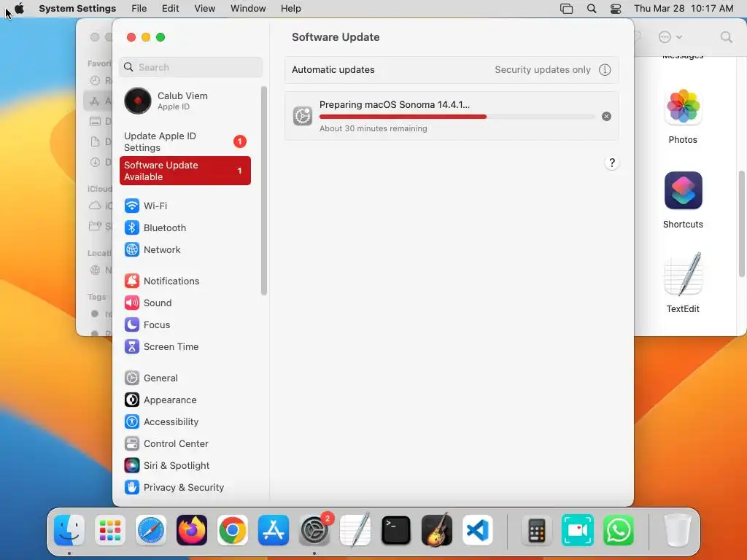Open the Apple menu
747x560 pixels.
click(x=19, y=8)
